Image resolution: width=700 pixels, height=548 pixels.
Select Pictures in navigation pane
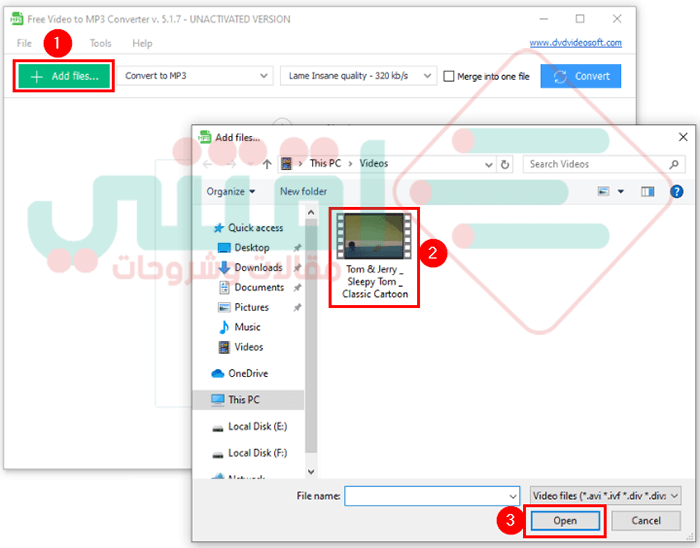(243, 307)
